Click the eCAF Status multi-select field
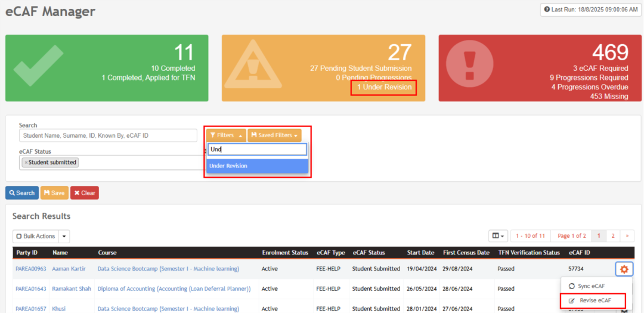 pyautogui.click(x=113, y=162)
